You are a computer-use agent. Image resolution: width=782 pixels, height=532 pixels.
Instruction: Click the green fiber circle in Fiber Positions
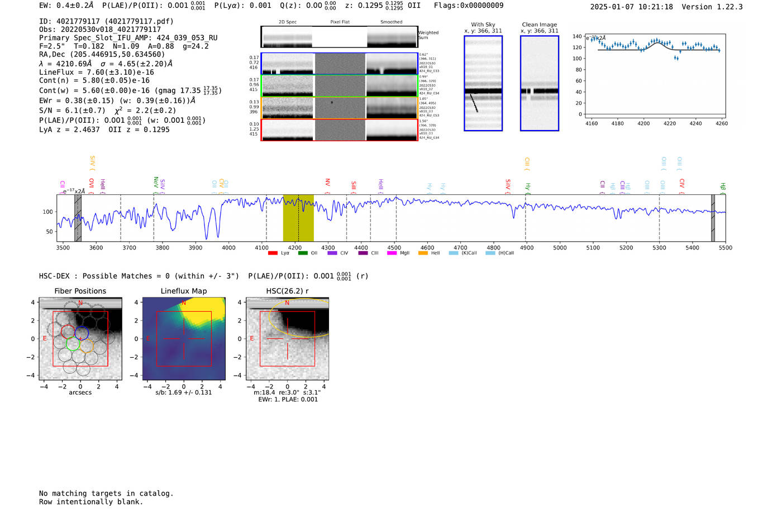pyautogui.click(x=73, y=344)
